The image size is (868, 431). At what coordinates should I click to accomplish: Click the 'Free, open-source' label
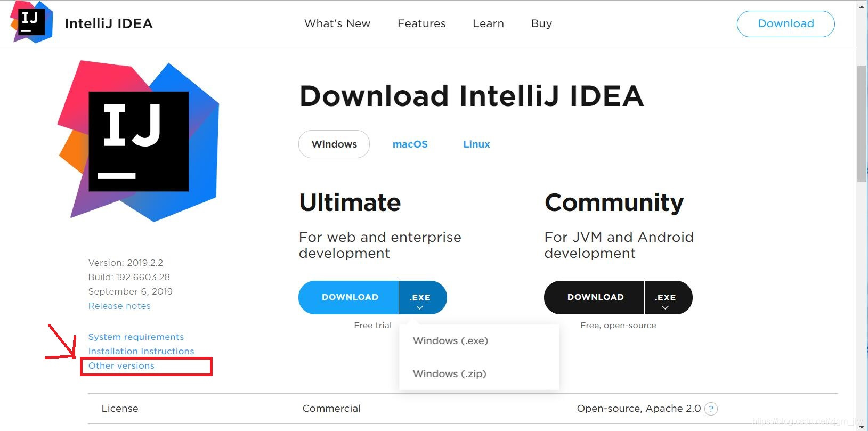tap(618, 326)
